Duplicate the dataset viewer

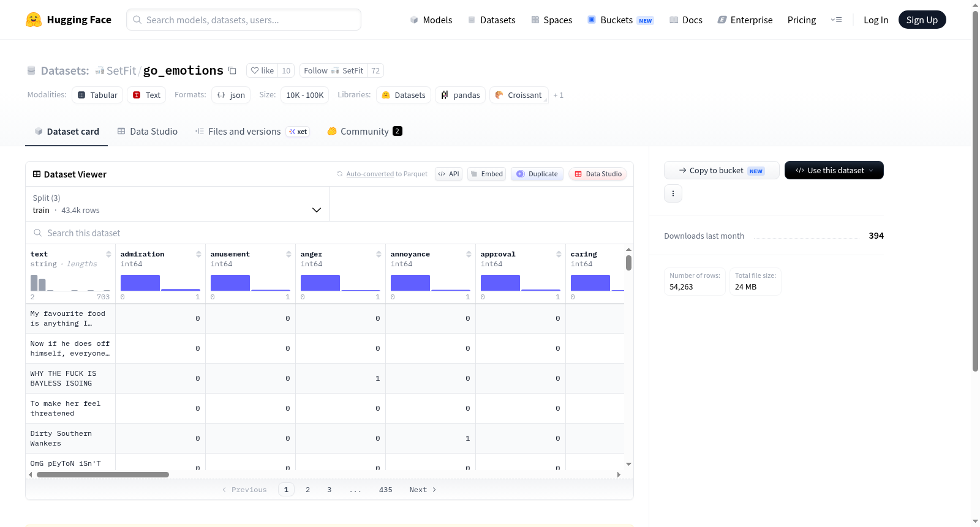(x=537, y=174)
